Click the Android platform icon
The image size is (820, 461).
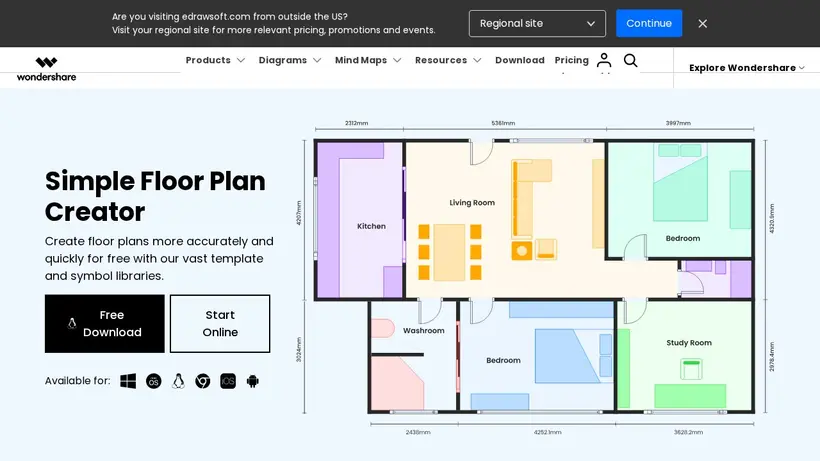[253, 381]
